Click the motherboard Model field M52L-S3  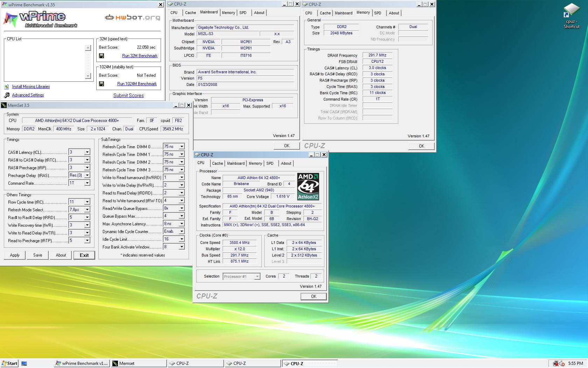click(x=228, y=34)
